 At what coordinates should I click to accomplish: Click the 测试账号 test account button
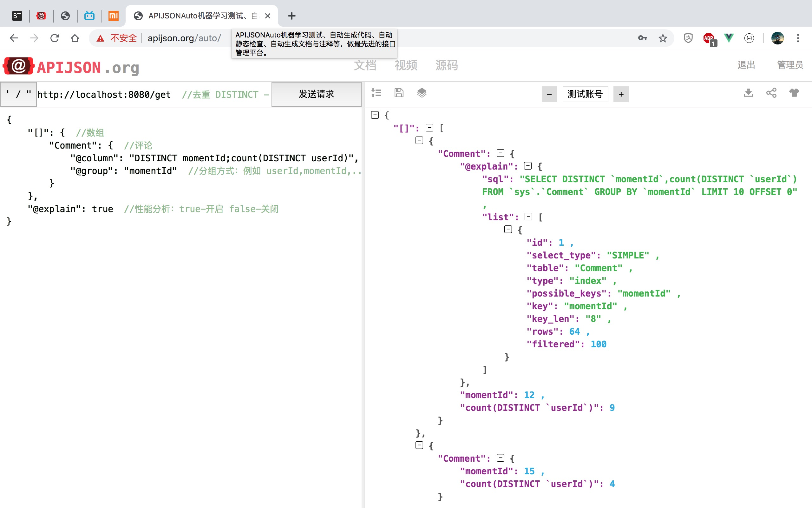coord(585,94)
